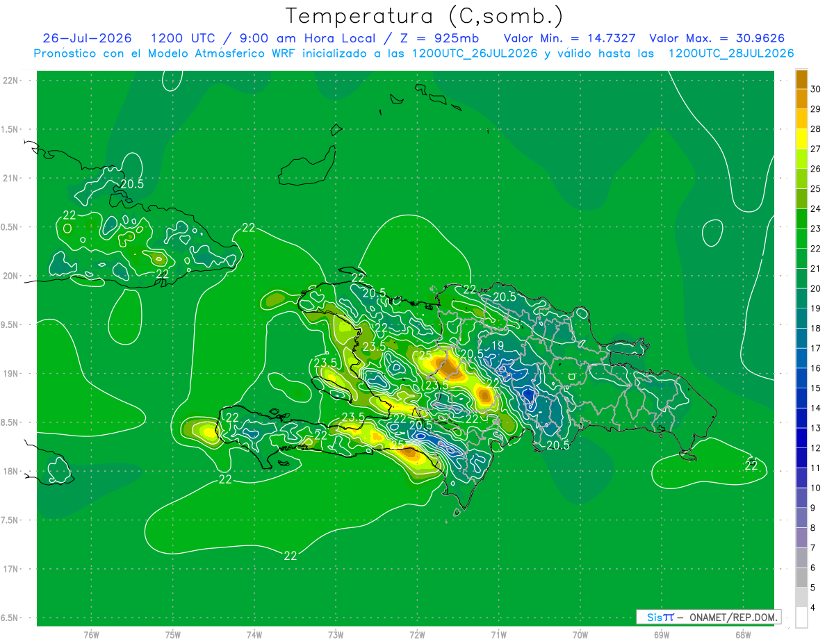Click the '71W' longitude axis label

pyautogui.click(x=498, y=634)
